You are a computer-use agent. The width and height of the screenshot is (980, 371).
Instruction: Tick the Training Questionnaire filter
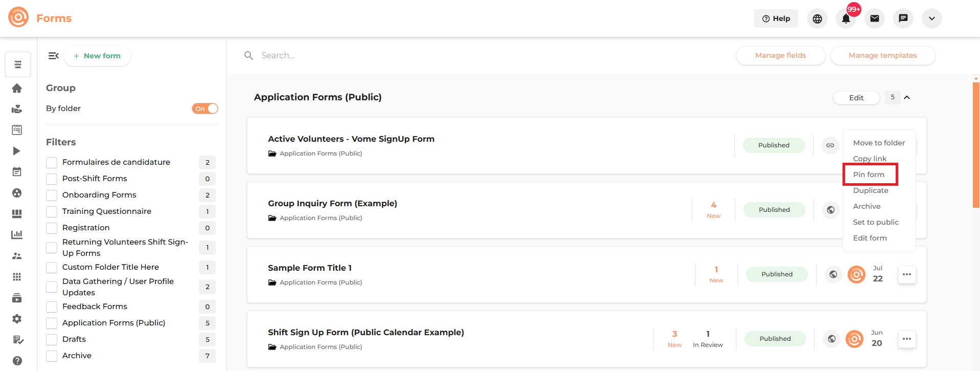(52, 211)
